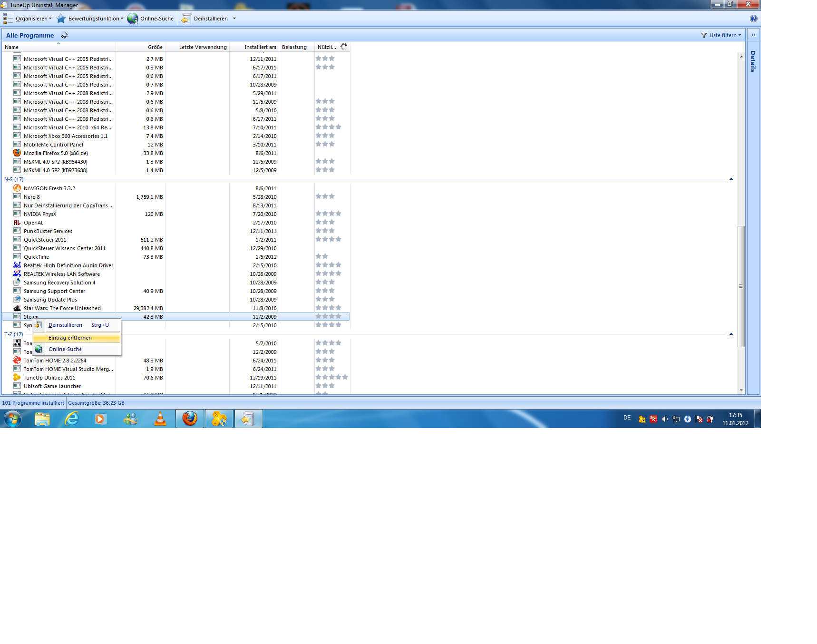Sort by the Name column header
Screen dimensions: 817x644
click(x=59, y=47)
